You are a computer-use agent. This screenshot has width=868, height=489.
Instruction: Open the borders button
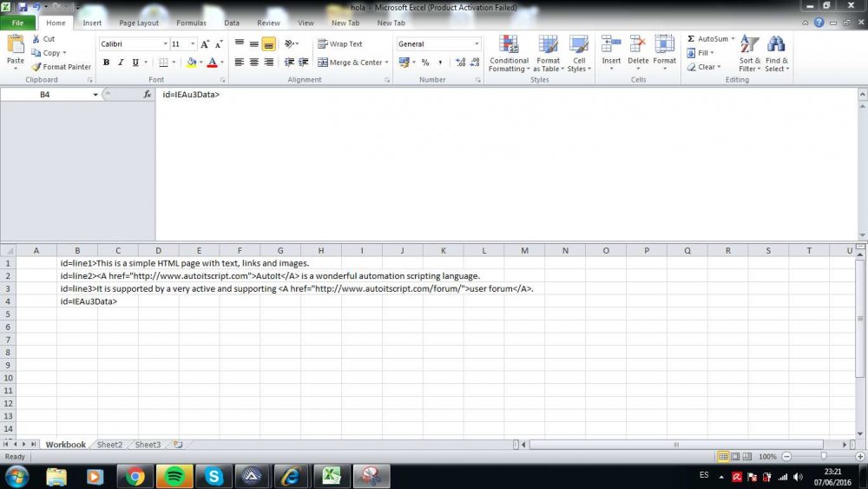click(x=163, y=62)
